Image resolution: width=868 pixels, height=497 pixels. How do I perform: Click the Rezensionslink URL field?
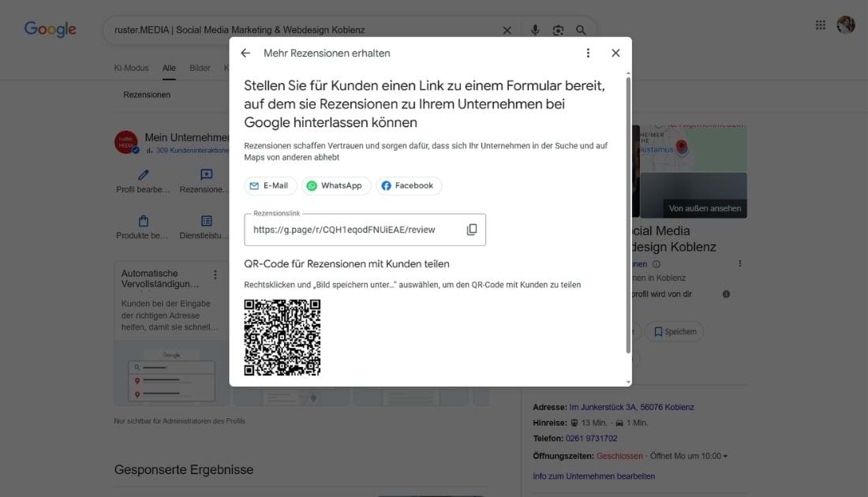pos(365,230)
